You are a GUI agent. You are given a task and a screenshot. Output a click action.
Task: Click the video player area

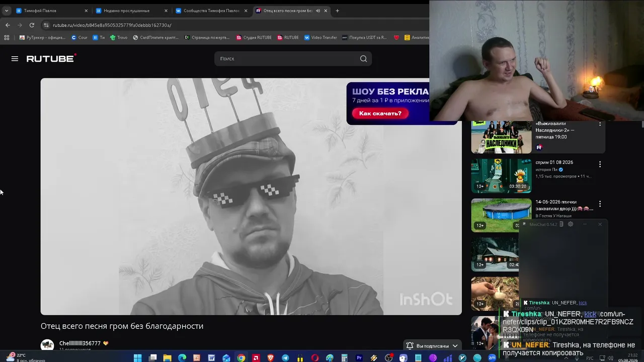251,196
